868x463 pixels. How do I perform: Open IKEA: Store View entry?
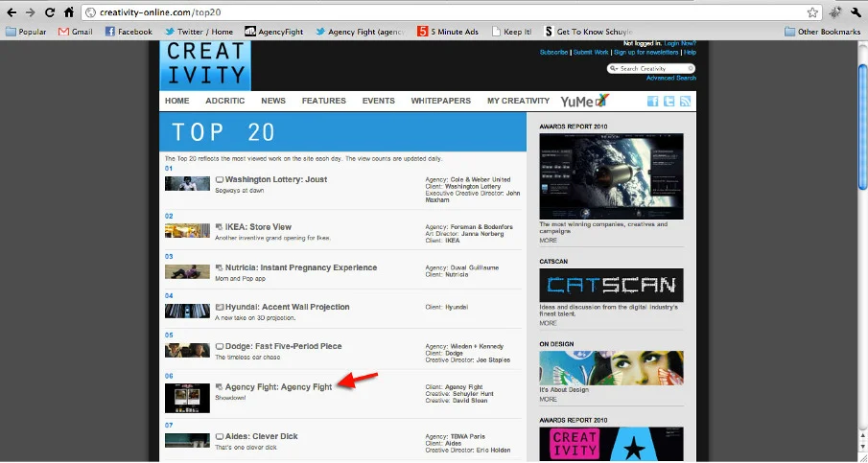pyautogui.click(x=258, y=227)
